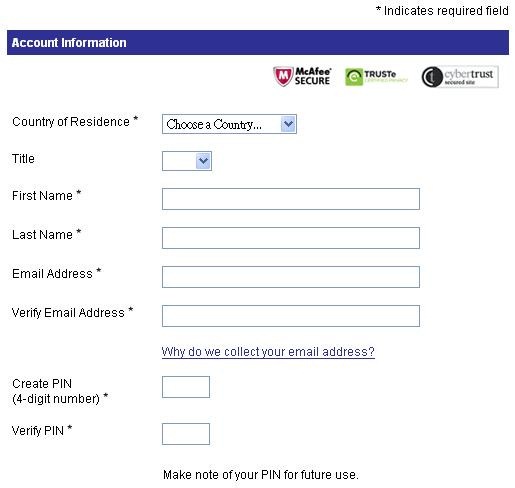This screenshot has height=488, width=515.
Task: Click the black Cybertrust circle logo
Action: pos(432,77)
